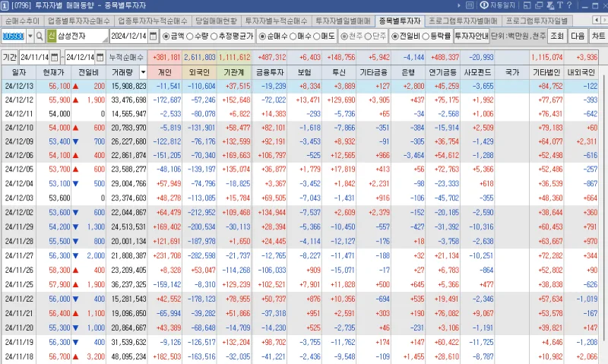Click the 기간 period button
This screenshot has width=608, height=364.
(10, 57)
